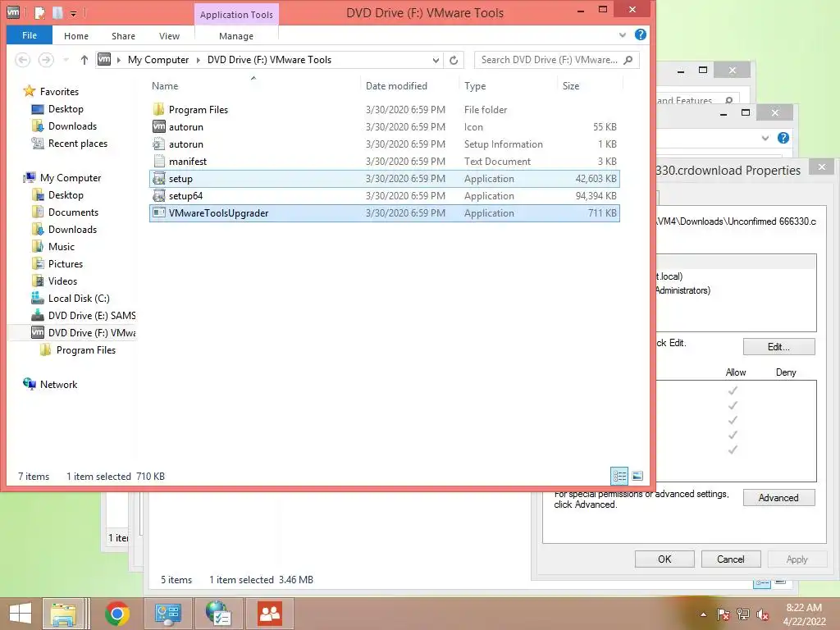
Task: Click the Properties icon in quick access toolbar
Action: [40, 12]
